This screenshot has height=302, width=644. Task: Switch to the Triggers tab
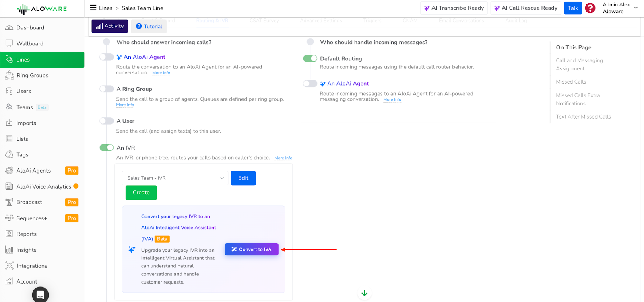(372, 21)
